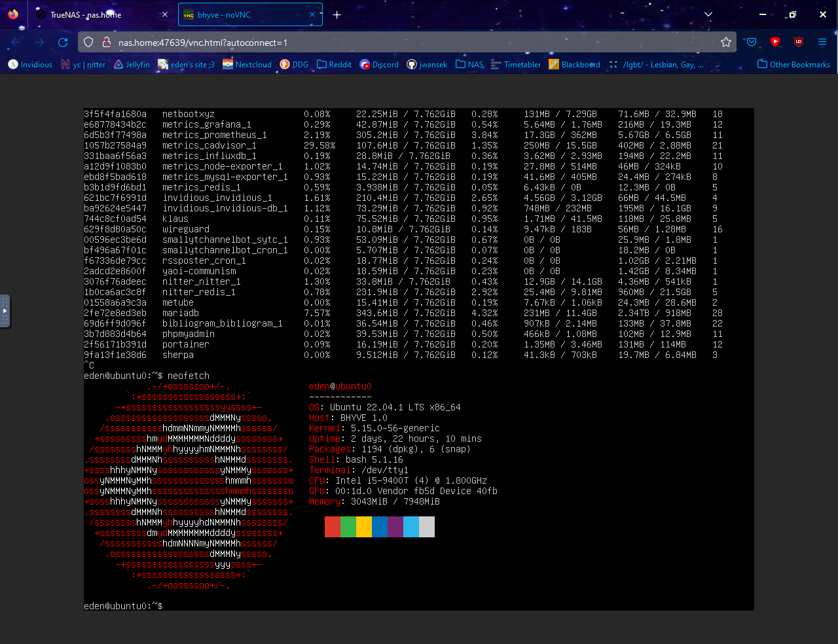
Task: Open the /lgbt/ - Lesbian, Gay bookmark
Action: tap(657, 64)
